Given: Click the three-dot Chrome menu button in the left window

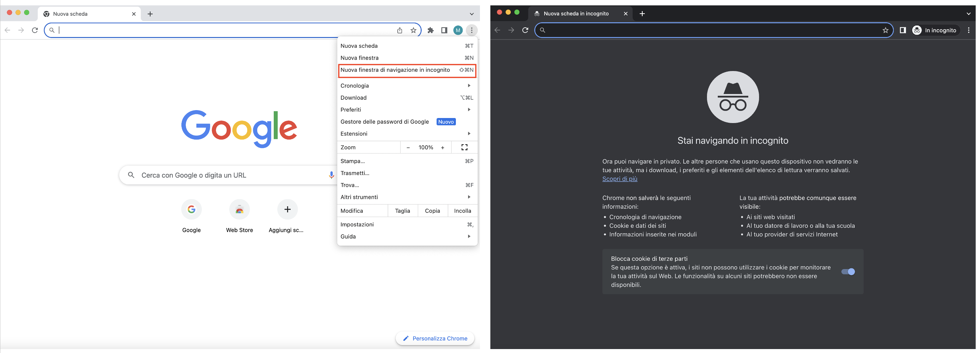Looking at the screenshot, I should point(471,30).
